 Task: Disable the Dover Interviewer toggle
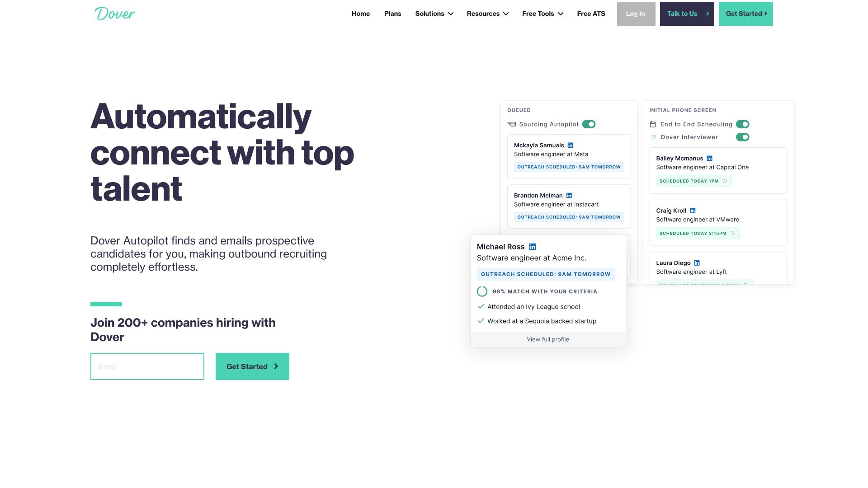pyautogui.click(x=742, y=136)
